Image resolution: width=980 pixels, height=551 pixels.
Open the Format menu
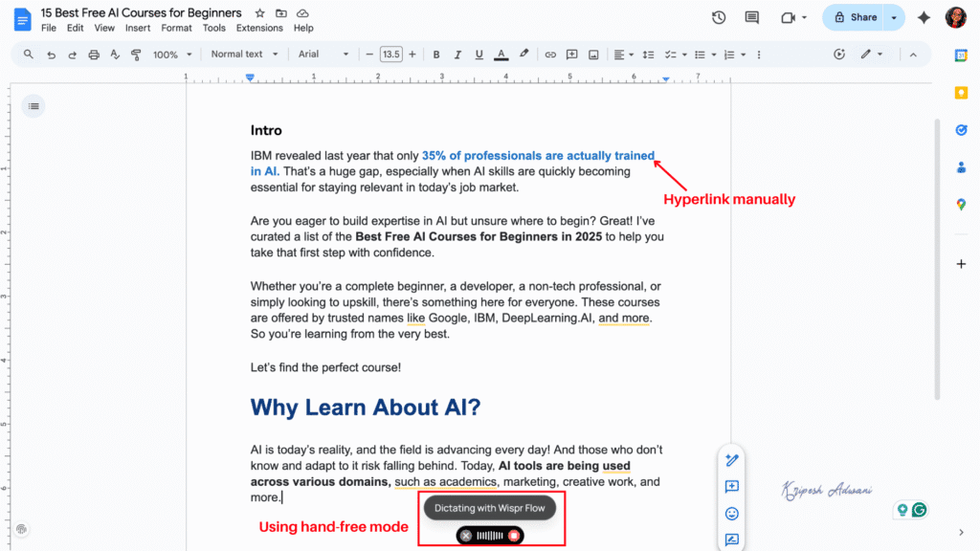(x=176, y=28)
